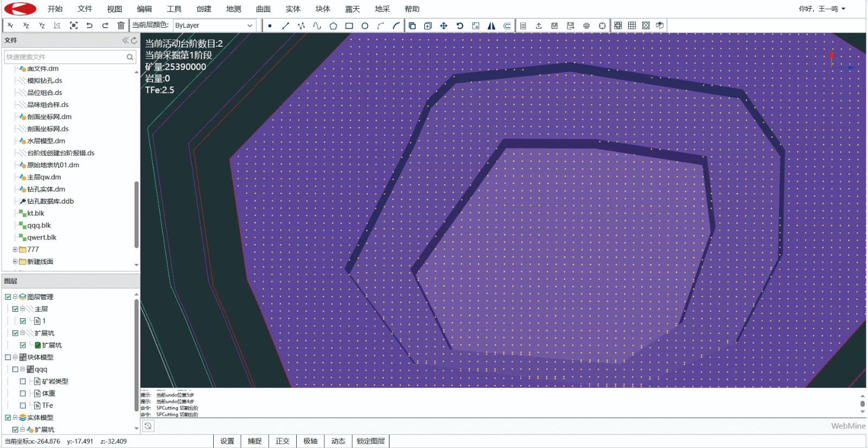Image resolution: width=868 pixels, height=448 pixels.
Task: Select the thick arc tool
Action: (396, 26)
